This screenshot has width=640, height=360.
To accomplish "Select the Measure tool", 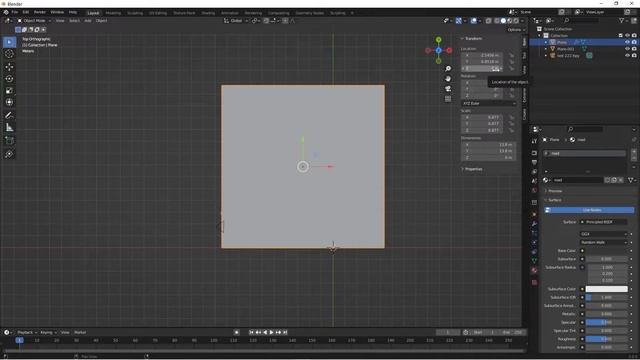I will click(x=9, y=128).
